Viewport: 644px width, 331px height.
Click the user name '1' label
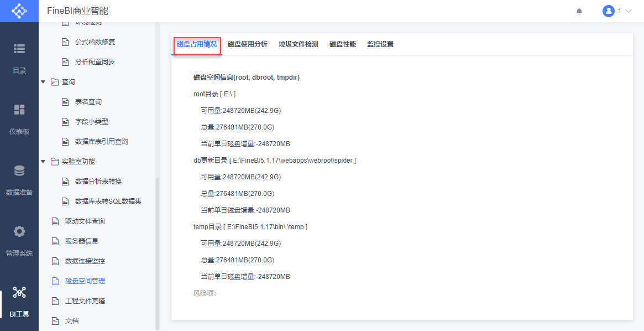tap(619, 11)
